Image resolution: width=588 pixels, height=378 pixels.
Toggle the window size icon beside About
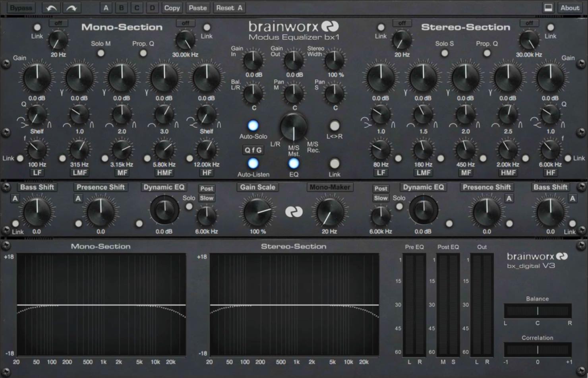[x=548, y=8]
